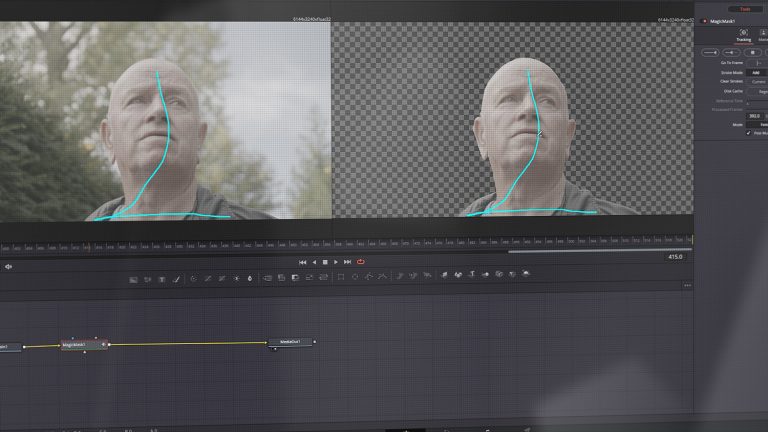The height and width of the screenshot is (432, 768).
Task: Switch to the Tracking tab
Action: [x=744, y=36]
